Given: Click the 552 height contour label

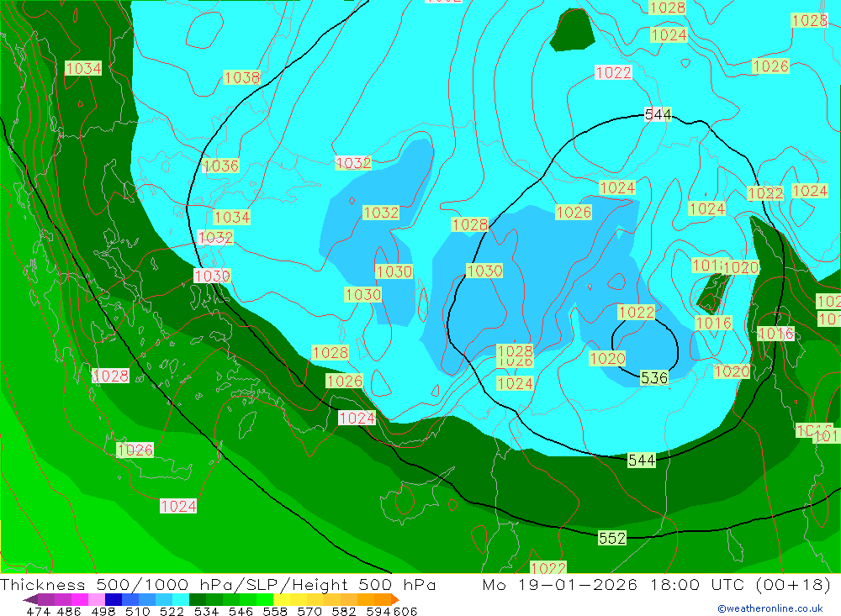Looking at the screenshot, I should pos(612,538).
